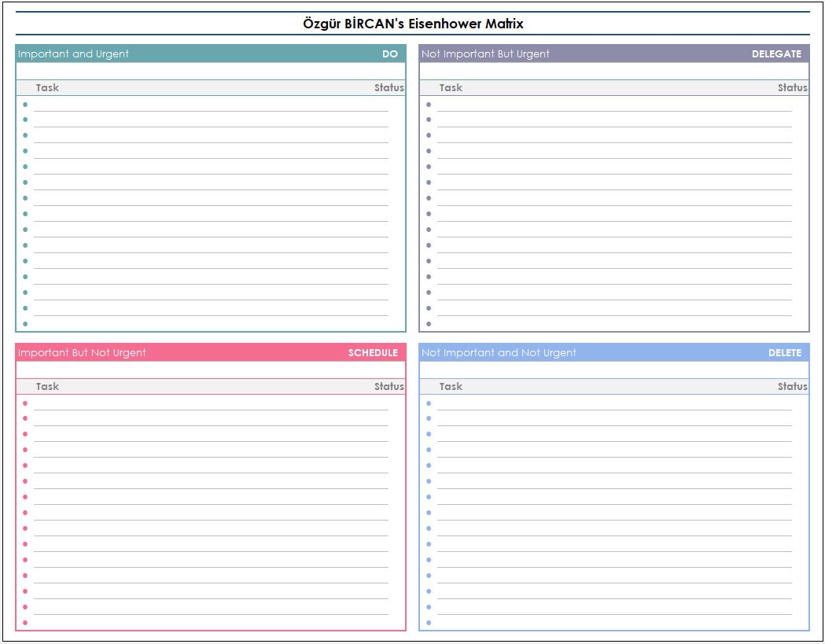
Task: Click the final pink bullet in the SCHEDULE list
Action: coord(24,621)
